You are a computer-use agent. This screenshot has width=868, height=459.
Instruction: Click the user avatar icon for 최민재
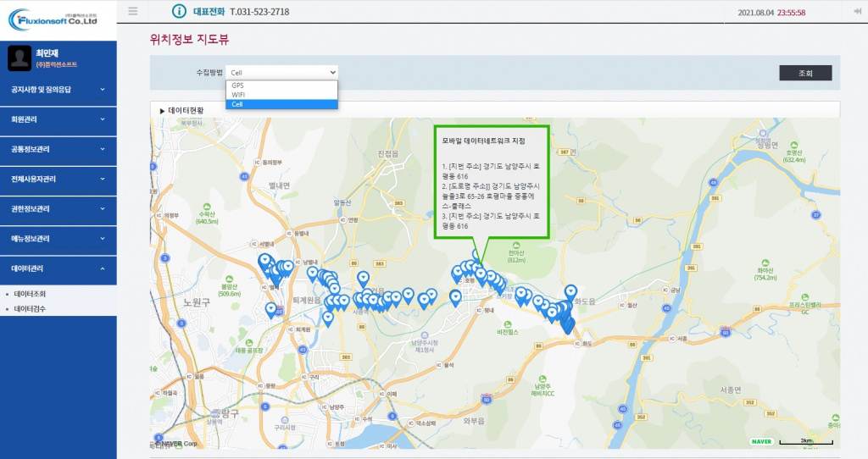click(x=19, y=58)
